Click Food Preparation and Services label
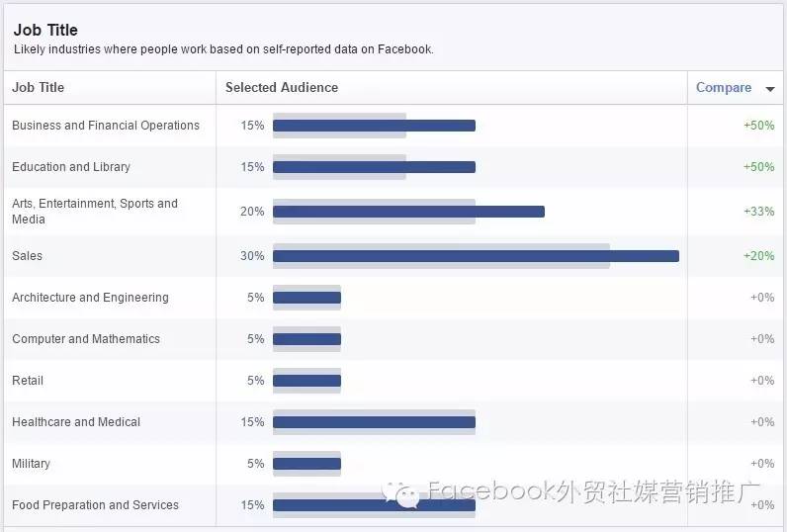This screenshot has width=787, height=532. point(95,505)
